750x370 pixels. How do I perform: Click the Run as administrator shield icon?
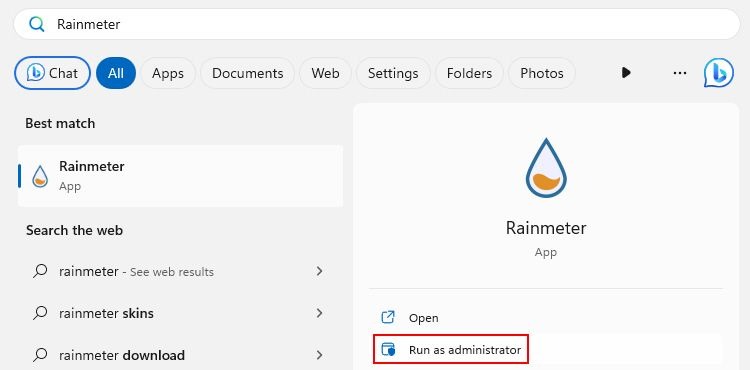[388, 349]
